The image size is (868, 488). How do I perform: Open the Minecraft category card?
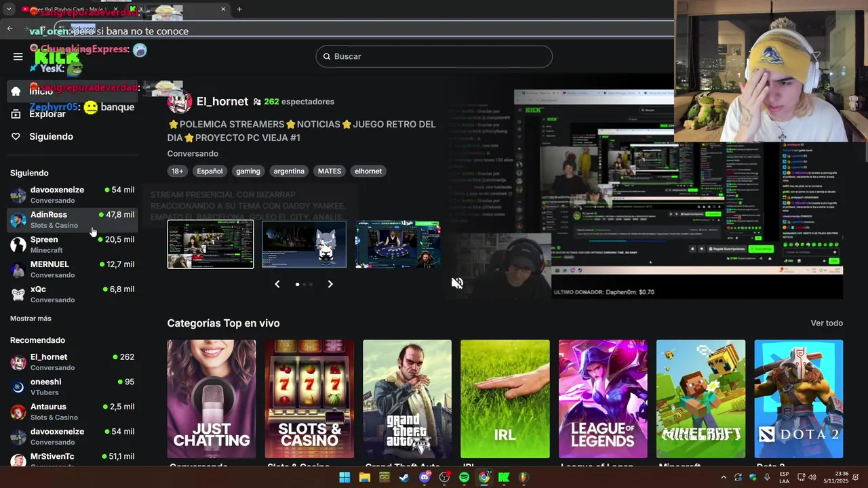click(701, 399)
